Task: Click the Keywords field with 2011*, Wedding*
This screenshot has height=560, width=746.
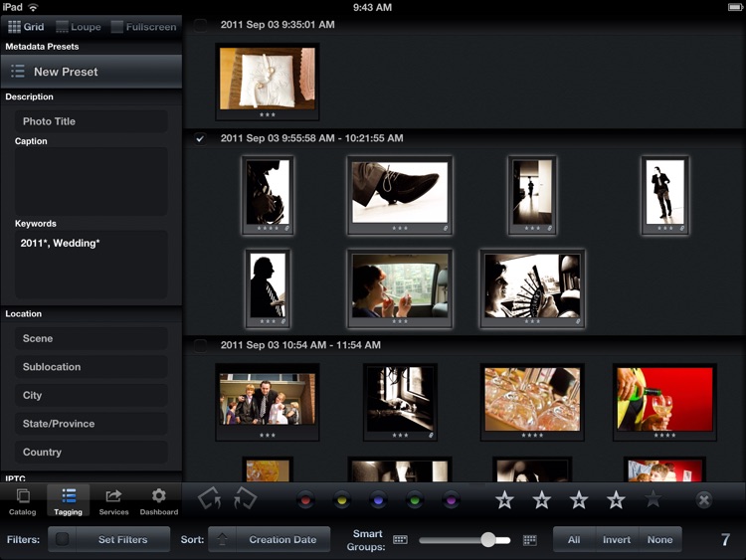Action: click(92, 265)
